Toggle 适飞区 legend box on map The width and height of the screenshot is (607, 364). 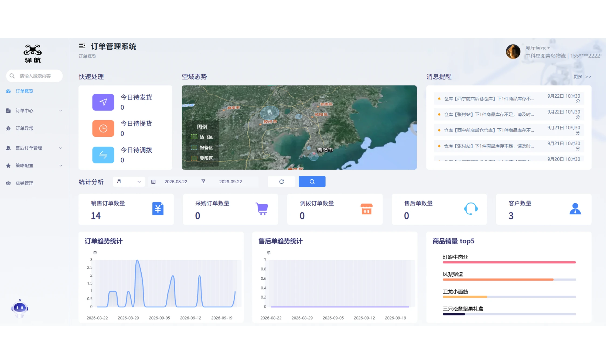pyautogui.click(x=194, y=137)
